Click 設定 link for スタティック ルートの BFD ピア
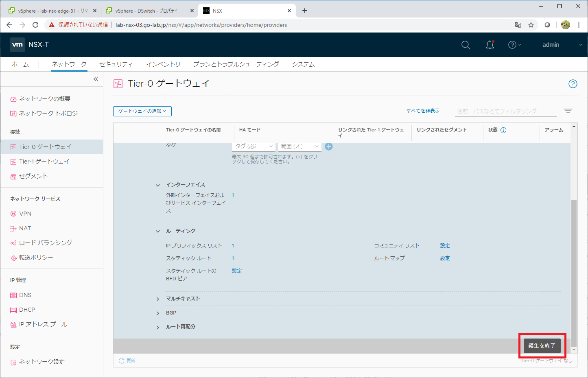Screen dimensions: 588x378 [237, 271]
